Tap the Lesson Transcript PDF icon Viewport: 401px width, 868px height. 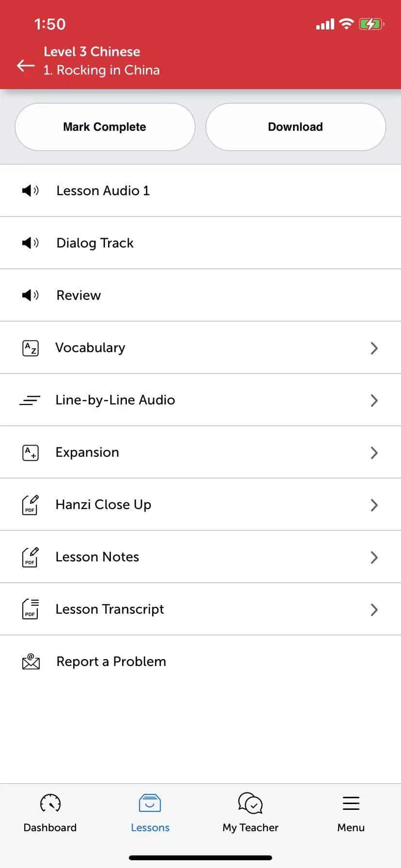[x=31, y=609]
